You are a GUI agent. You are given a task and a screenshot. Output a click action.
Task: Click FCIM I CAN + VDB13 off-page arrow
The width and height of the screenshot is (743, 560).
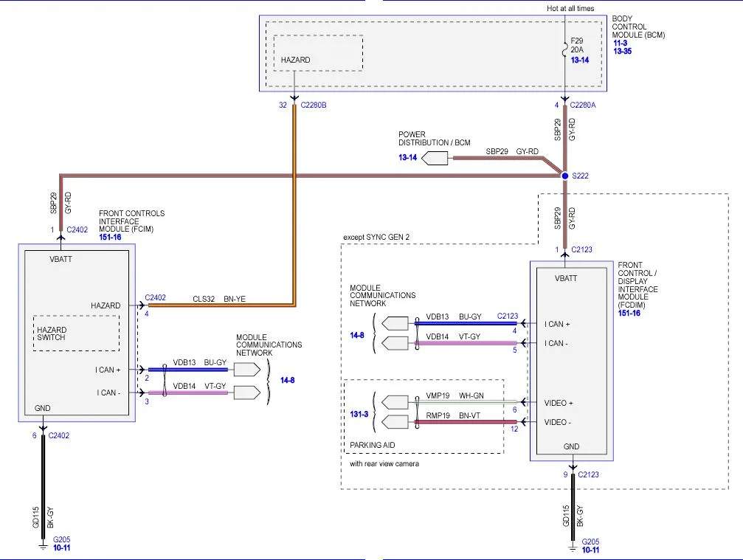pyautogui.click(x=247, y=370)
